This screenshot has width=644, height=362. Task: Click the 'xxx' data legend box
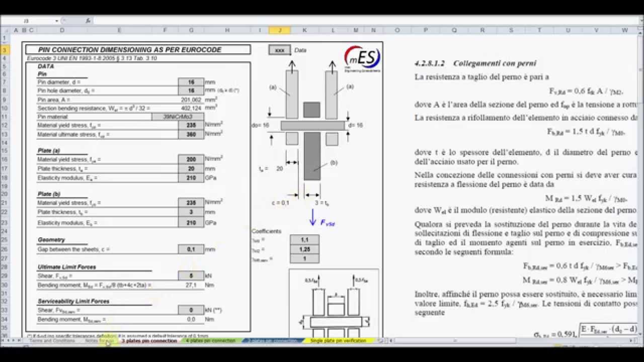point(280,50)
